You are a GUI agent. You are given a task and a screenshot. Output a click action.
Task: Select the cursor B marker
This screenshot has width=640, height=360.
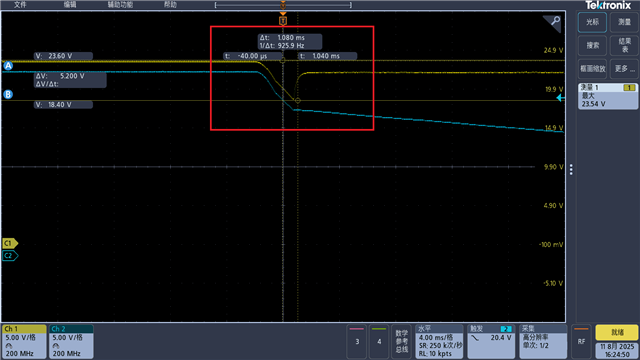tap(8, 94)
